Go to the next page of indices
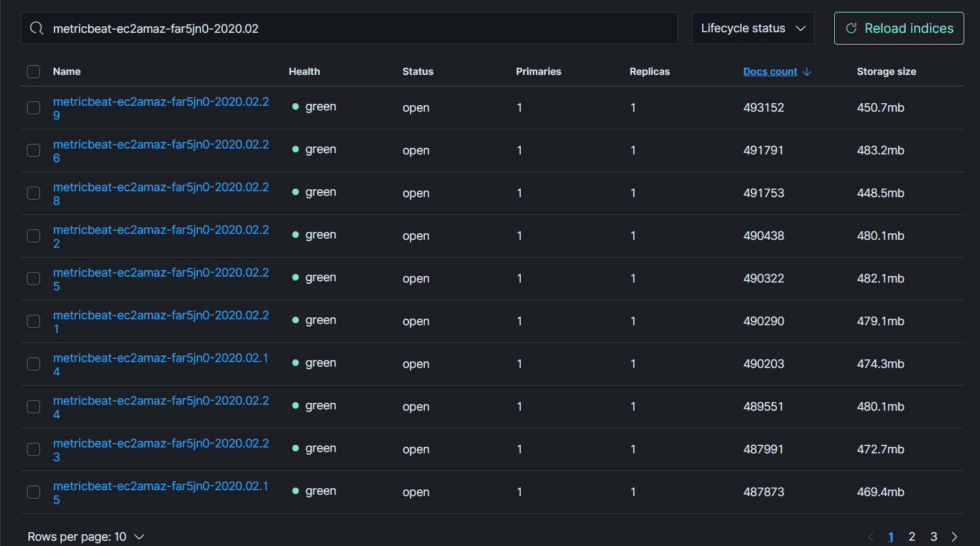The image size is (980, 546). click(x=954, y=537)
